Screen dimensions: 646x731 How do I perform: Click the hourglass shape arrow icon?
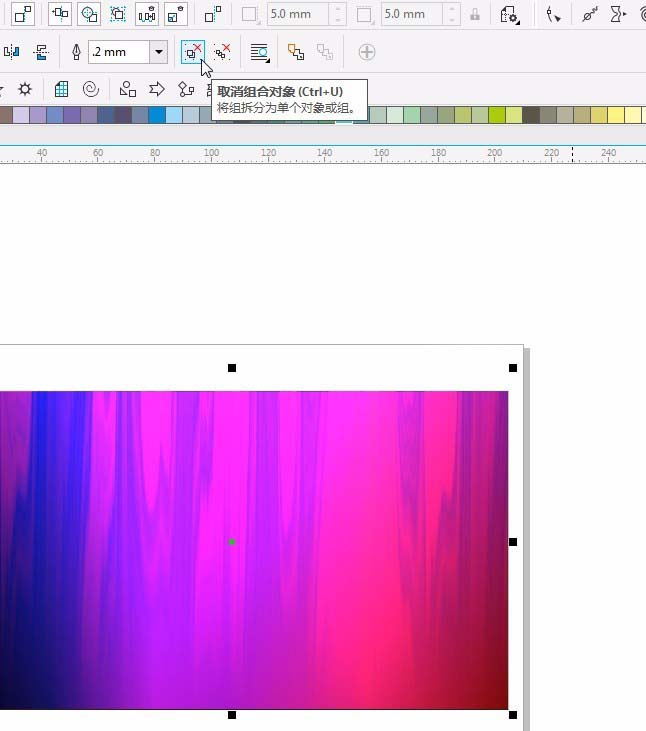[618, 14]
